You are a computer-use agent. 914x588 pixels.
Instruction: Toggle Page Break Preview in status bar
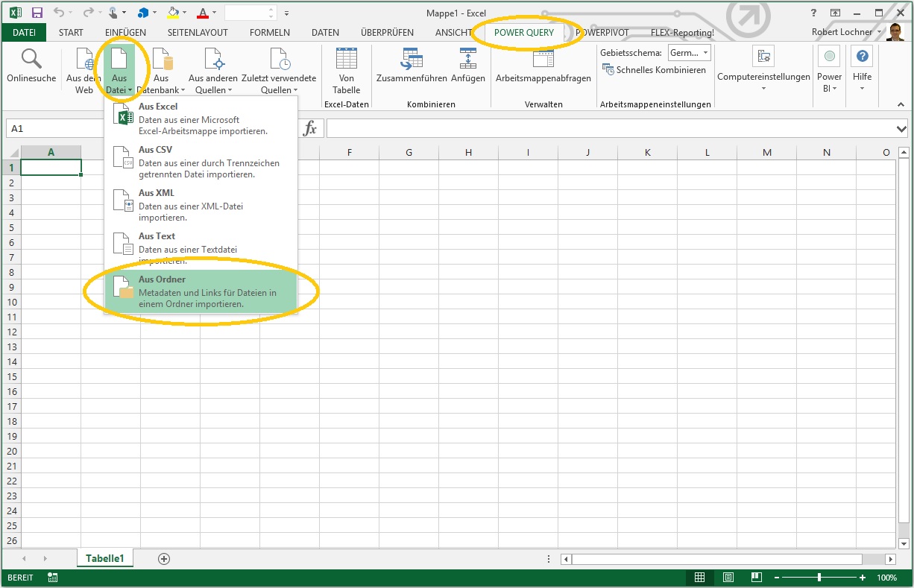click(x=755, y=578)
